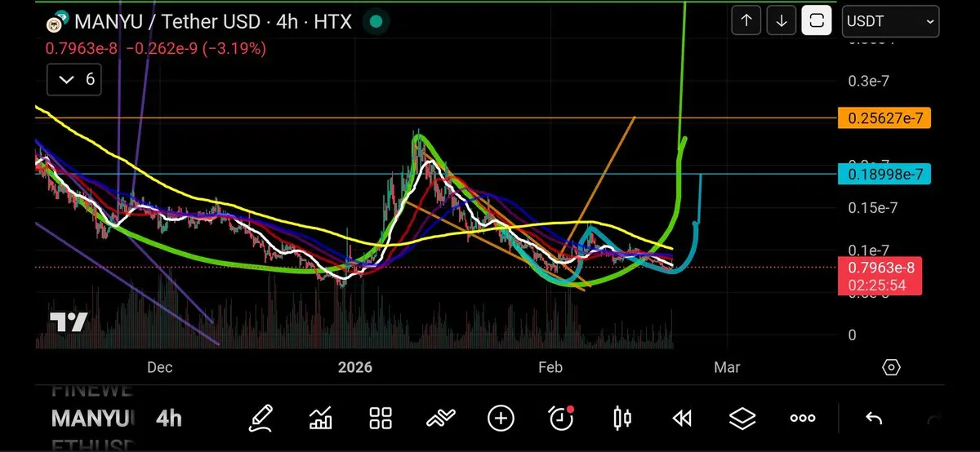Screen dimensions: 980x452
Task: Tap the Mar date axis label
Action: (x=727, y=367)
